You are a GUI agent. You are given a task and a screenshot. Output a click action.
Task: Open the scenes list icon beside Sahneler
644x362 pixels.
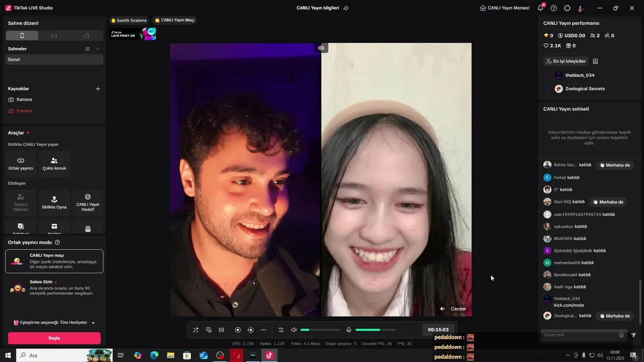coord(87,49)
